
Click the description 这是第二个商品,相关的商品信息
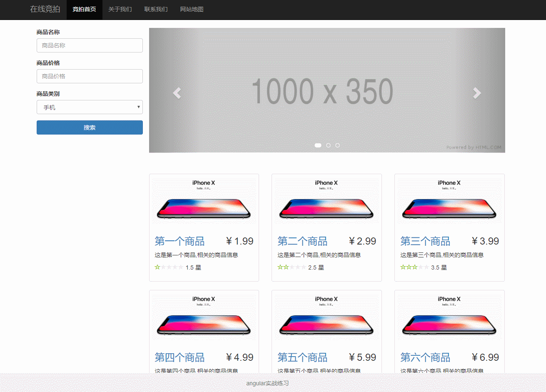[x=319, y=255]
